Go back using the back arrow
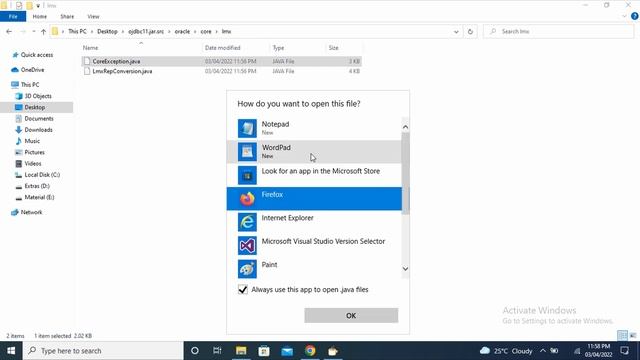The width and height of the screenshot is (640, 360). (9, 31)
